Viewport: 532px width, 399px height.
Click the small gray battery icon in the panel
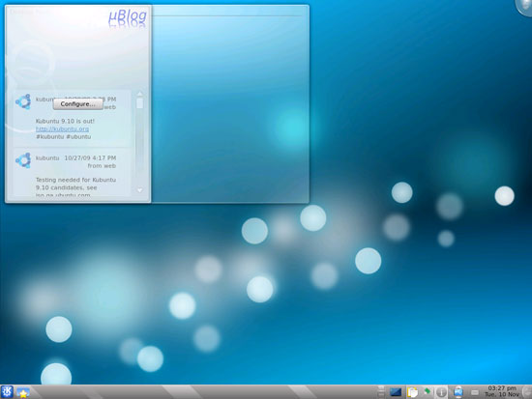pos(475,392)
